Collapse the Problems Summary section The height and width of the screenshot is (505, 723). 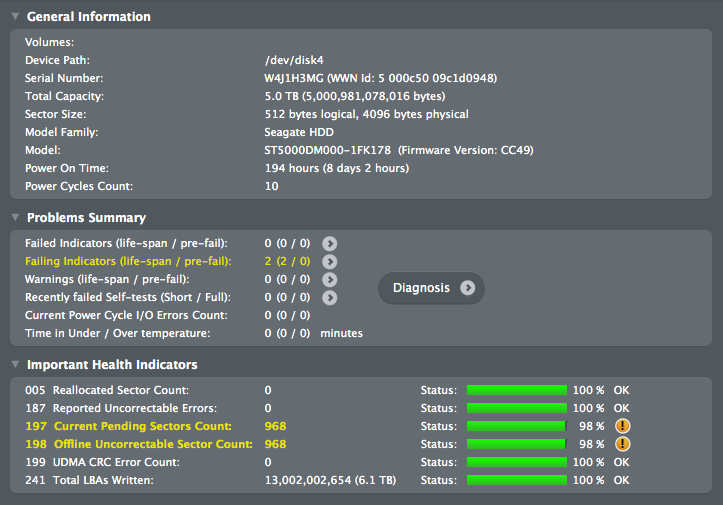tap(15, 217)
